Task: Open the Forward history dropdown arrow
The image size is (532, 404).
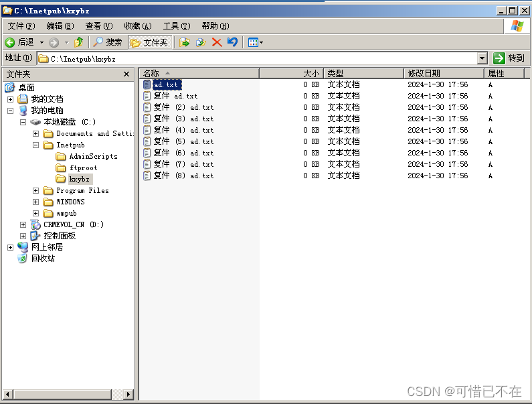Action: (x=66, y=43)
